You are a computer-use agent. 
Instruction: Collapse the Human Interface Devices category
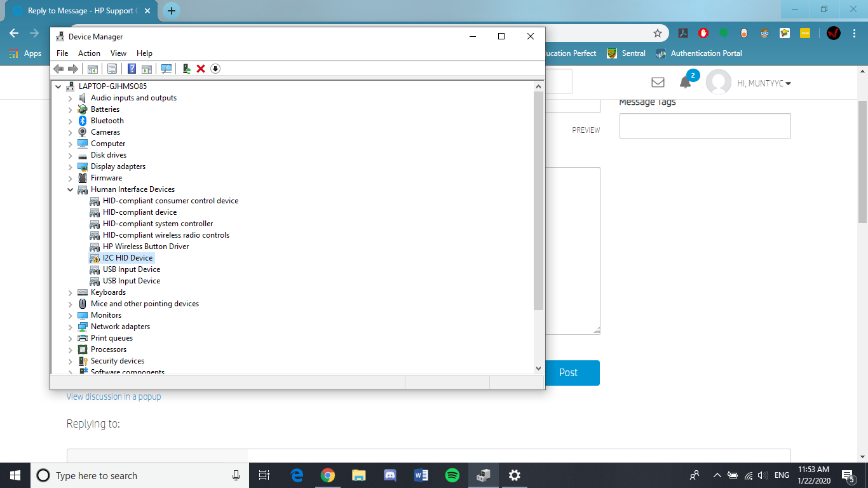point(71,189)
